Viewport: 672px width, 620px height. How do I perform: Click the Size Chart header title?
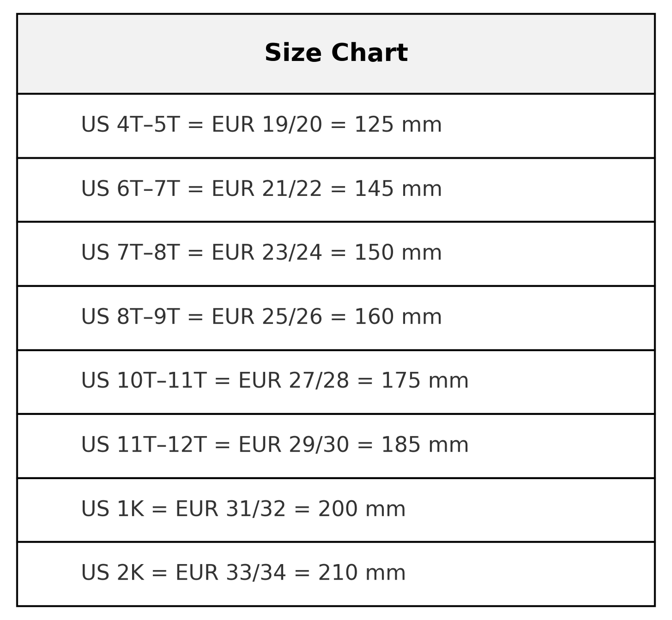point(336,53)
